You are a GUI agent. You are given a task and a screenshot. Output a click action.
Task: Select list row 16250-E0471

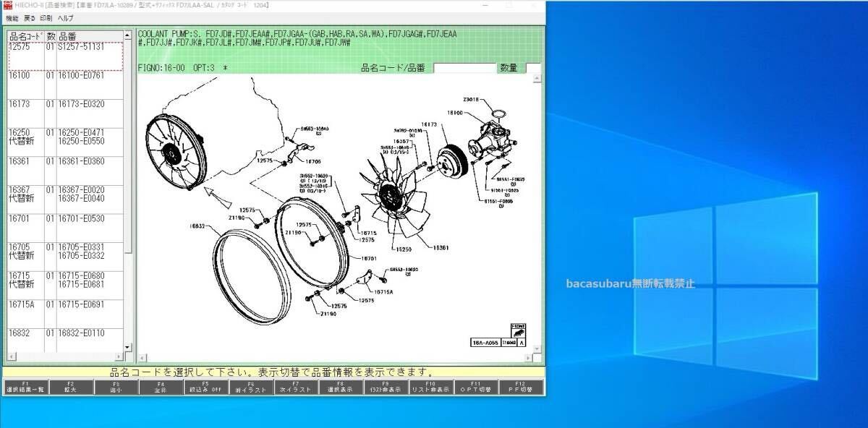click(x=65, y=142)
